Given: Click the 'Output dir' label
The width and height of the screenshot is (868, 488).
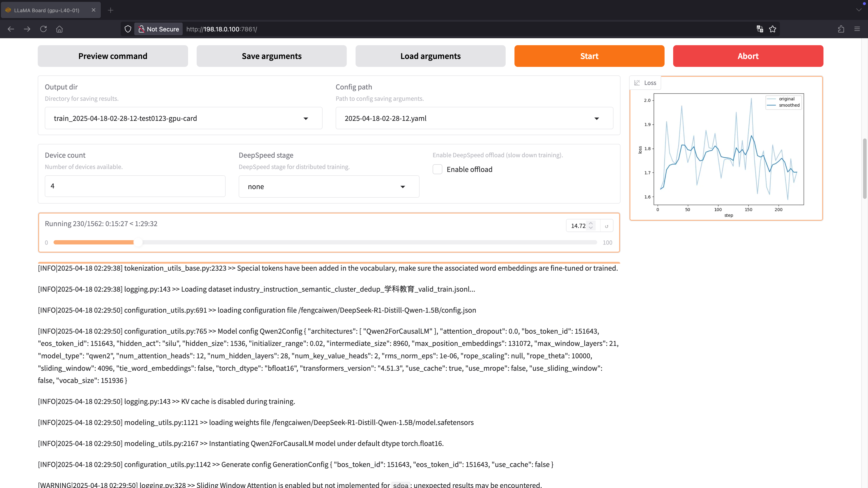Looking at the screenshot, I should point(61,87).
